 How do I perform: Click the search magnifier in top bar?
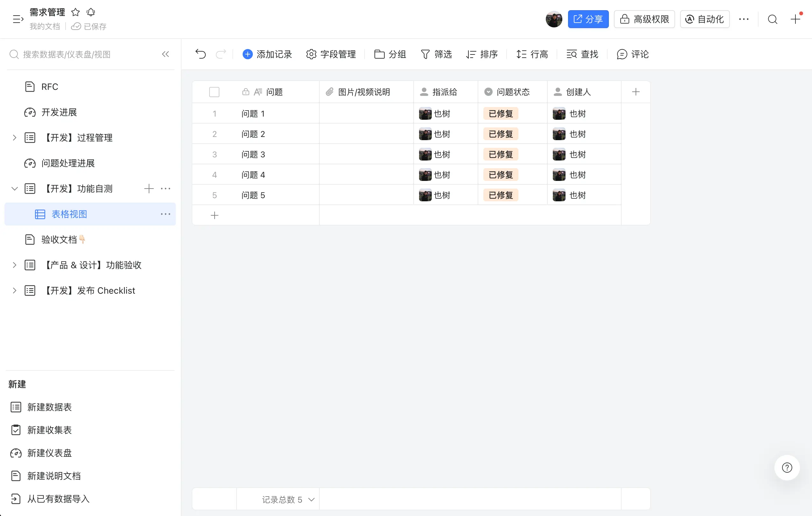click(x=773, y=19)
